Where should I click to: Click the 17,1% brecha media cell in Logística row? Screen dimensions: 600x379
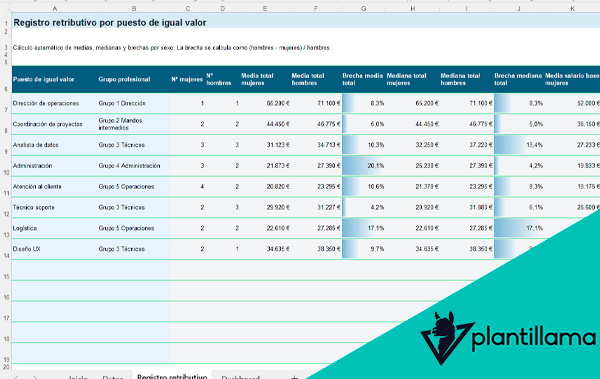click(363, 228)
